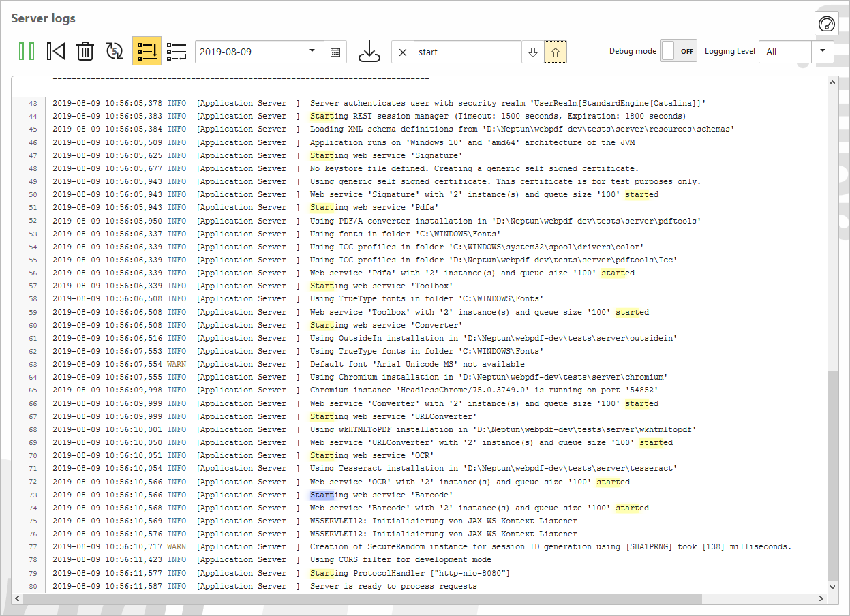Toggle the line wrap list button
This screenshot has width=850, height=616.
176,52
